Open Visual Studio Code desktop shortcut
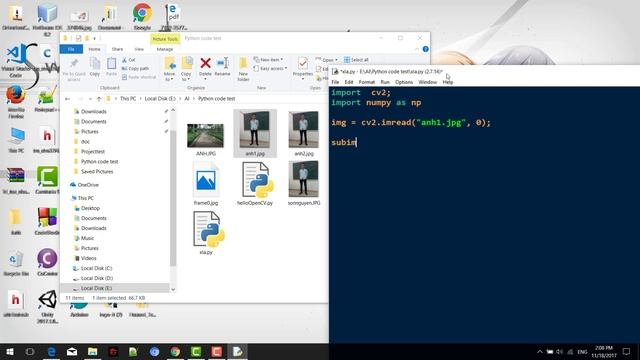This screenshot has height=360, width=640. click(16, 61)
